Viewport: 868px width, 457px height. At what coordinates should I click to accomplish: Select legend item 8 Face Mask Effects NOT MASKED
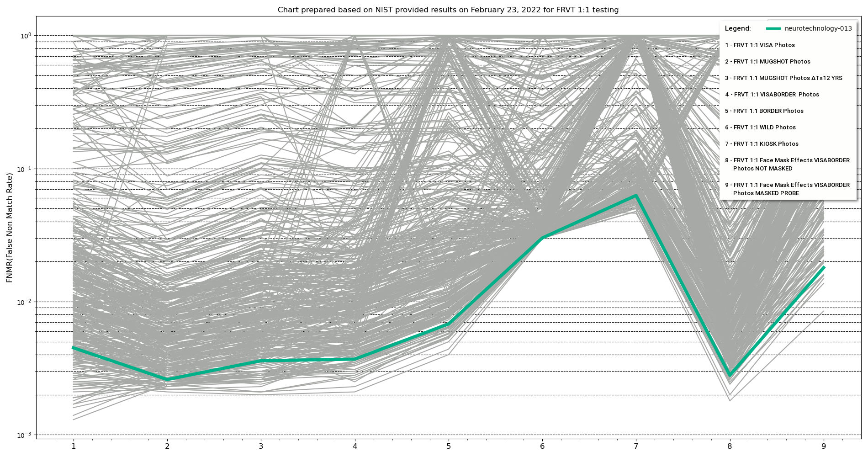[x=787, y=164]
